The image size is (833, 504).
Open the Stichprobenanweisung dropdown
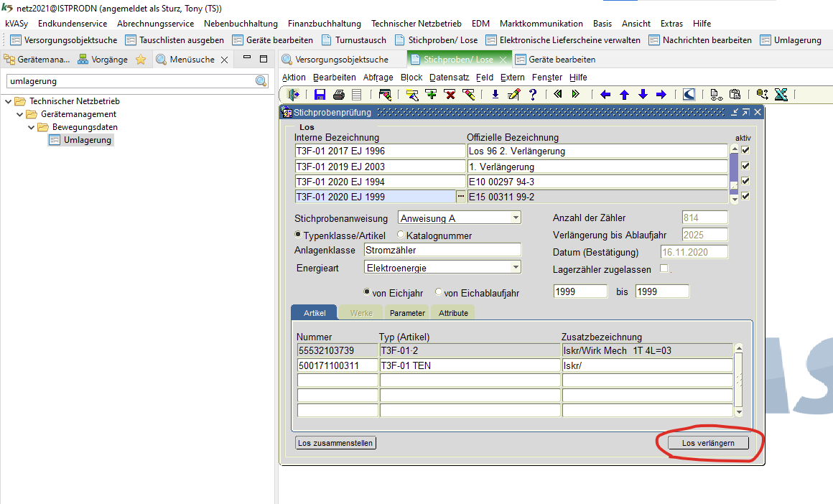516,218
